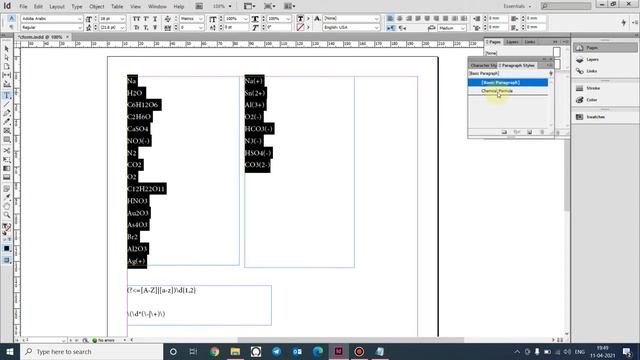Apply the Chemical Formula paragraph style
The width and height of the screenshot is (640, 360).
[x=508, y=91]
